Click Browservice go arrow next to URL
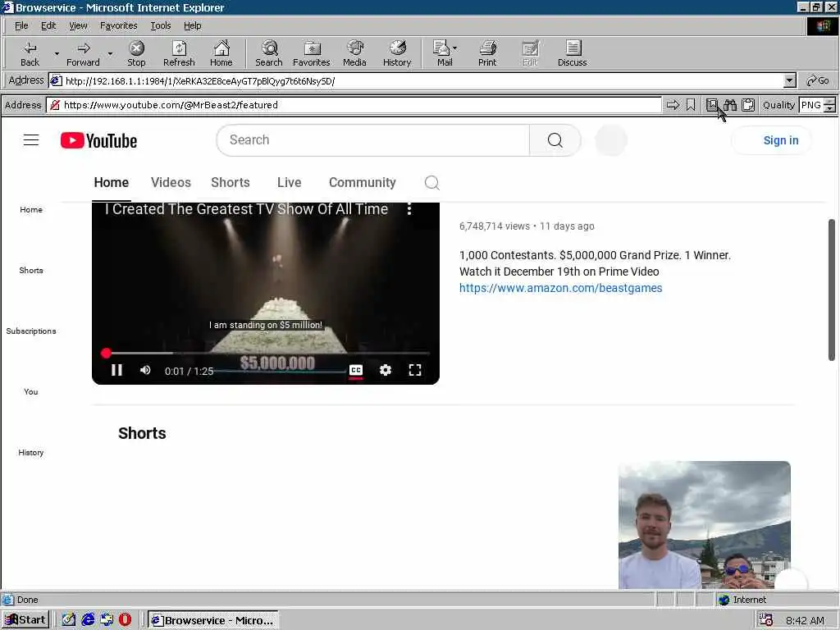This screenshot has width=840, height=630. [673, 105]
